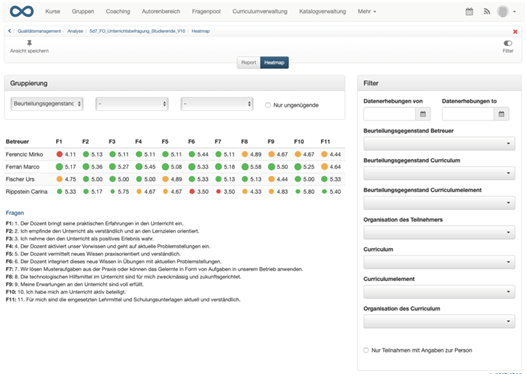Open the calendar icon in top bar
This screenshot has height=376, width=527.
pos(469,11)
